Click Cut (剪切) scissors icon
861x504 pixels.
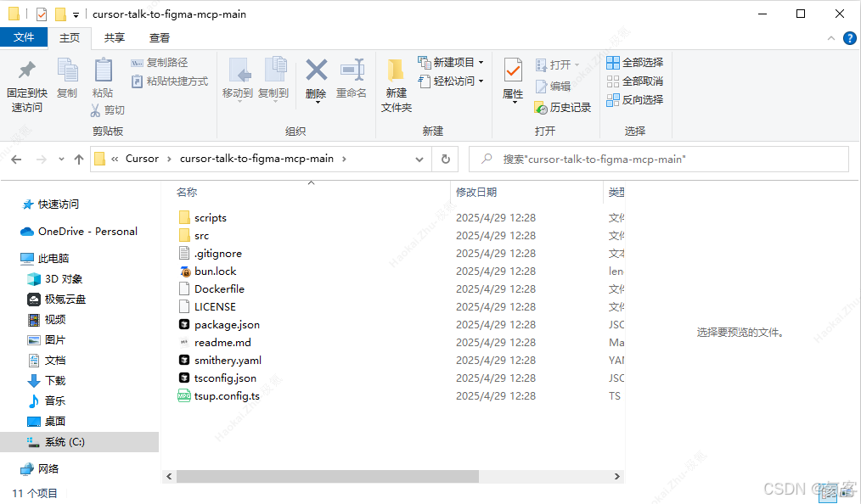pos(96,110)
